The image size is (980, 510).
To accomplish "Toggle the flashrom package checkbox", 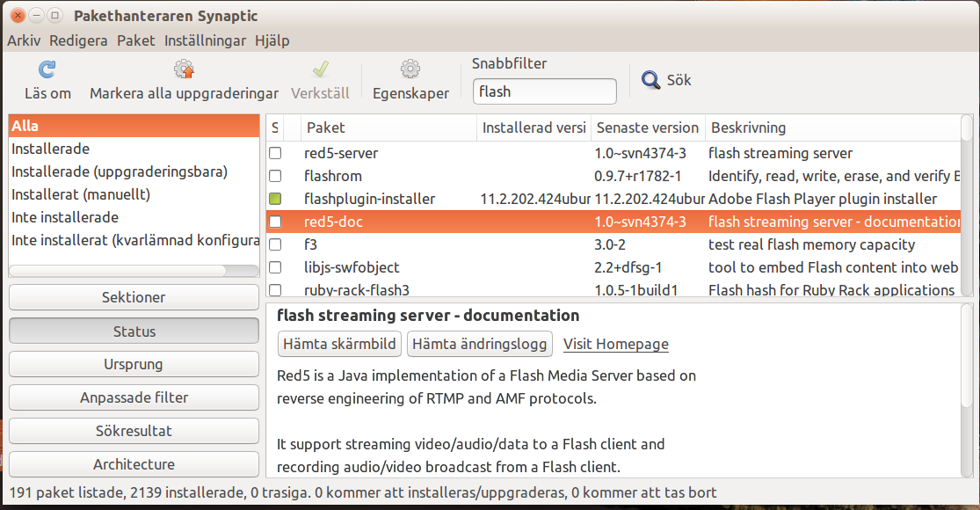I will pos(275,176).
